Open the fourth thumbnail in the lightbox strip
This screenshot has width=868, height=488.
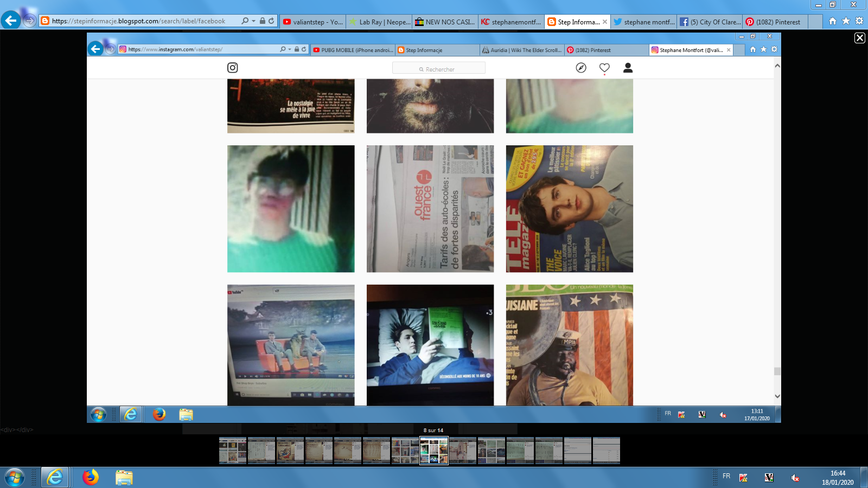[319, 451]
